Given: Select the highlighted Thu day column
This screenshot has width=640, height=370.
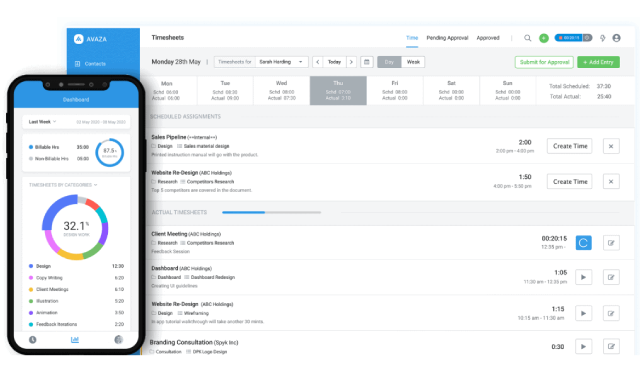Looking at the screenshot, I should [338, 91].
